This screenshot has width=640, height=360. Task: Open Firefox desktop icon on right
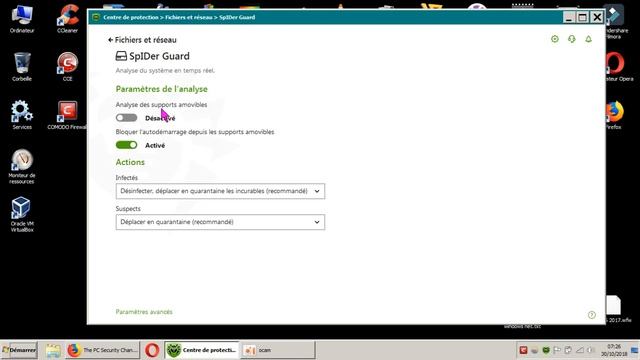coord(615,116)
